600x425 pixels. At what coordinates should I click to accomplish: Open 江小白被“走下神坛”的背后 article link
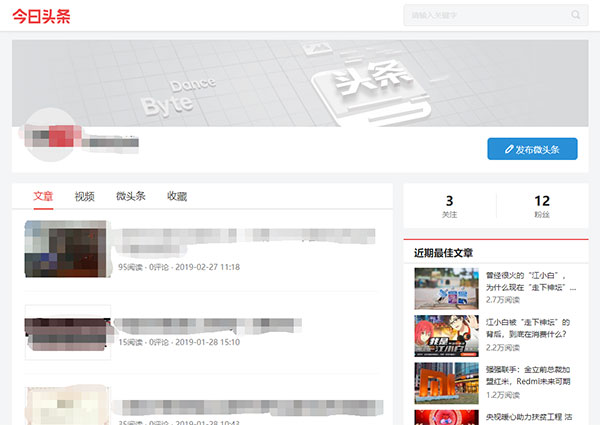coord(531,328)
